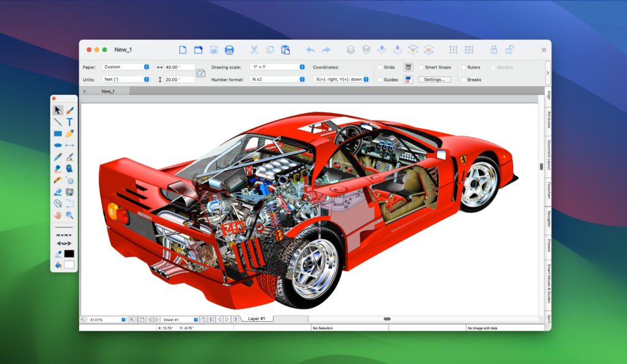
Task: Click the Paste icon in the toolbar
Action: coord(285,50)
